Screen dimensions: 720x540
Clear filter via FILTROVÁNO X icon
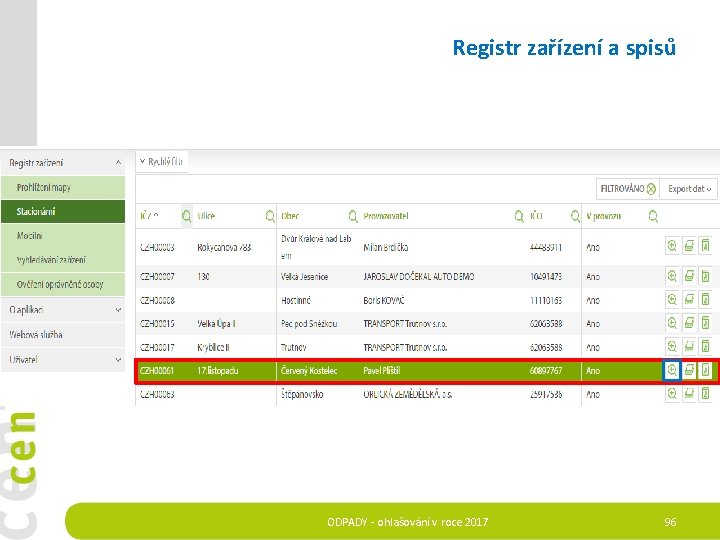[x=651, y=189]
